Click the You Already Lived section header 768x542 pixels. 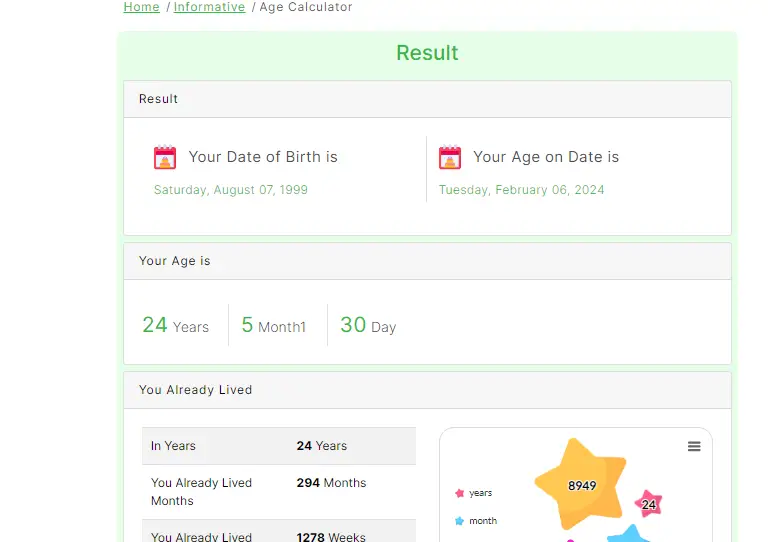pyautogui.click(x=427, y=390)
